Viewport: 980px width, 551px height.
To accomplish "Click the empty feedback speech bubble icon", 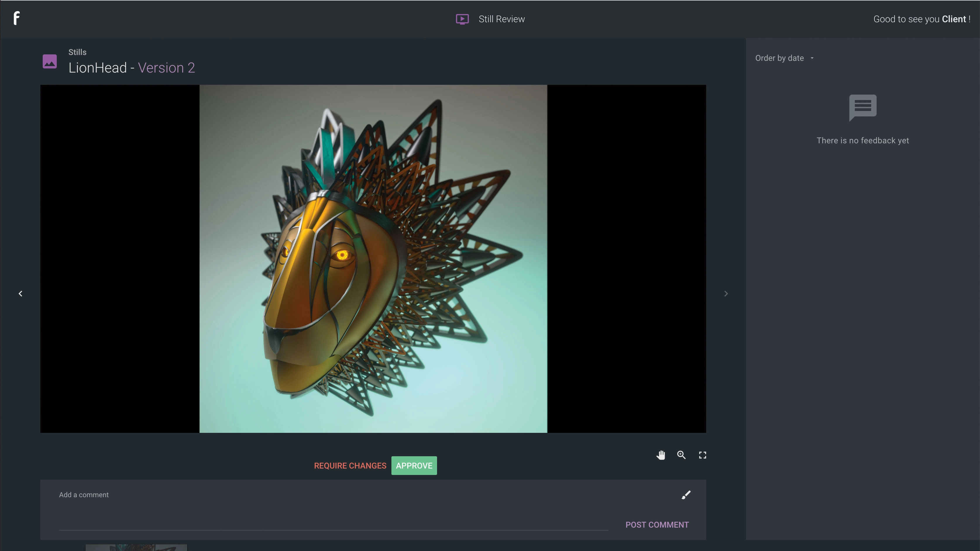I will pyautogui.click(x=862, y=107).
